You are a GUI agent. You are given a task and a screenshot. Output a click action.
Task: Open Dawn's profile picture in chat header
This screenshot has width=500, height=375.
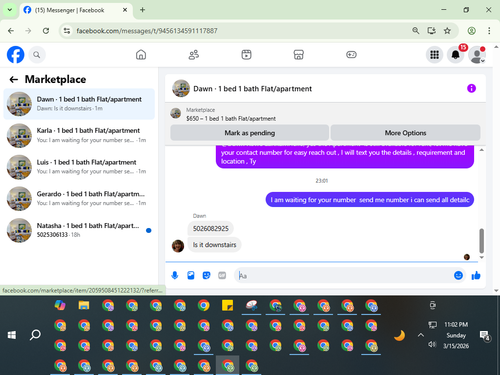point(181,88)
